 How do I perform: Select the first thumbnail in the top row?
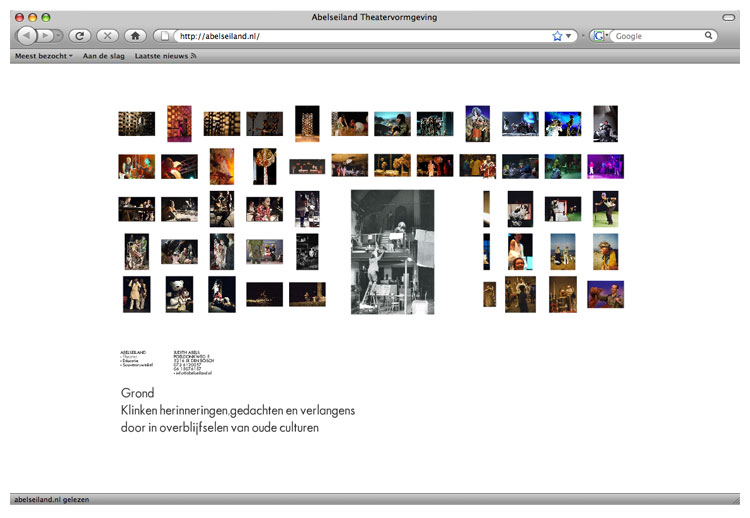pos(136,124)
